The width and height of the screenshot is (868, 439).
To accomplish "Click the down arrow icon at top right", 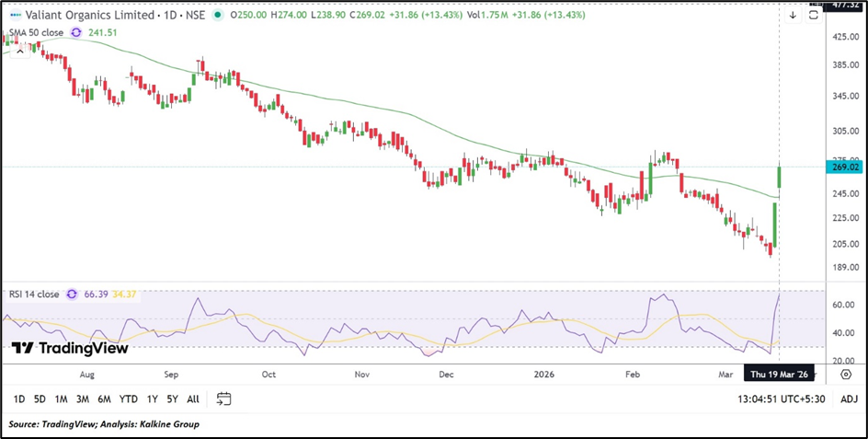I will [x=793, y=15].
